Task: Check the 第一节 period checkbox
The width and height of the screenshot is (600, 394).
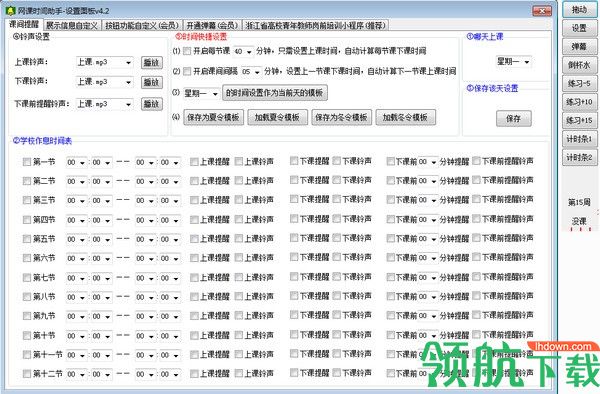Action: click(x=26, y=162)
